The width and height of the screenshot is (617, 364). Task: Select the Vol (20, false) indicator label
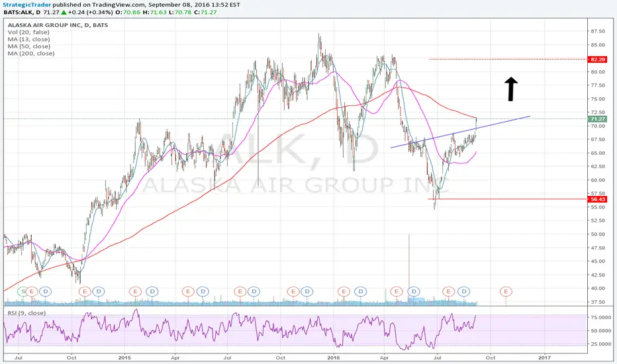pyautogui.click(x=28, y=32)
